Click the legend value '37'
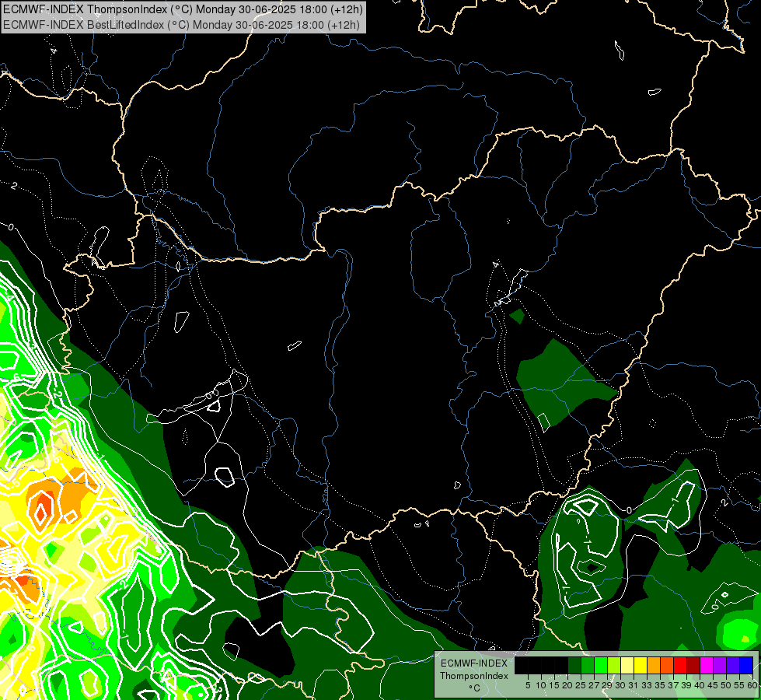The height and width of the screenshot is (700, 761). coord(673,685)
